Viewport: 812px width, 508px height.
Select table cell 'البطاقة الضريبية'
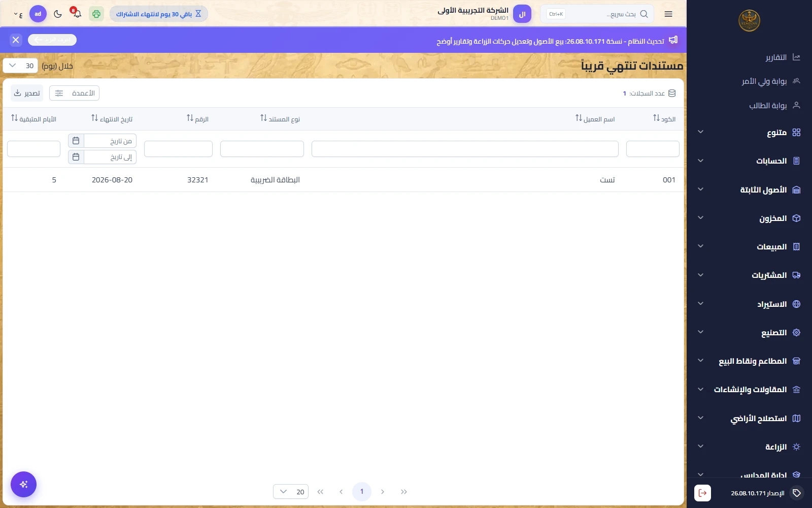(x=275, y=180)
